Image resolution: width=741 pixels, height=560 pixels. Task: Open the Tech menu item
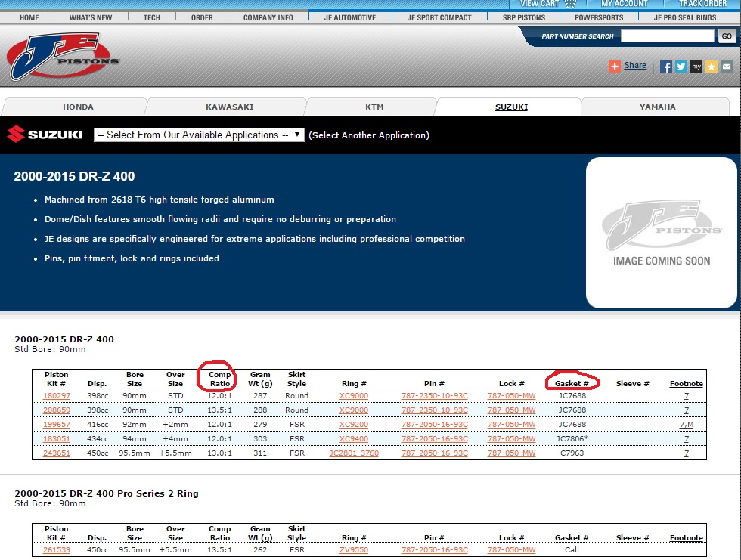click(152, 17)
